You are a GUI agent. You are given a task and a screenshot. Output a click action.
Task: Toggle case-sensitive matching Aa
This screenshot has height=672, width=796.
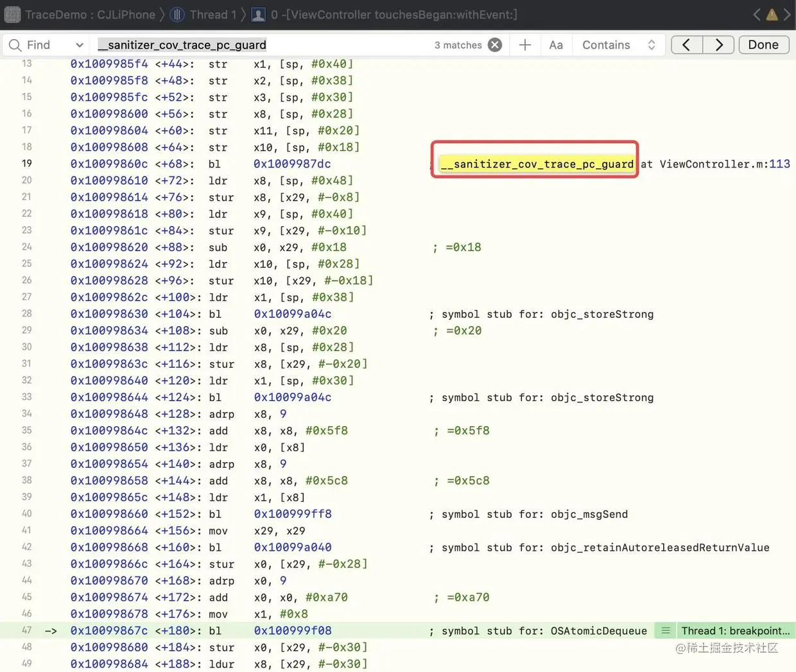(x=556, y=45)
